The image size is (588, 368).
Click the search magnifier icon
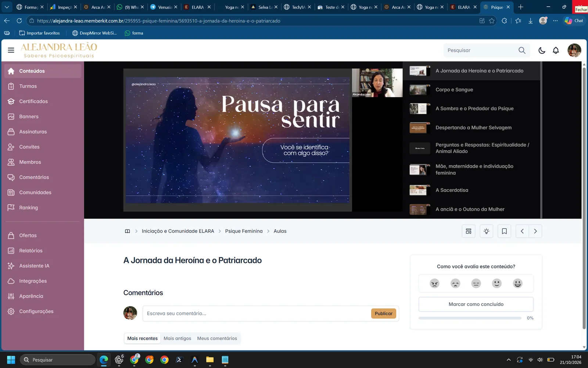522,50
